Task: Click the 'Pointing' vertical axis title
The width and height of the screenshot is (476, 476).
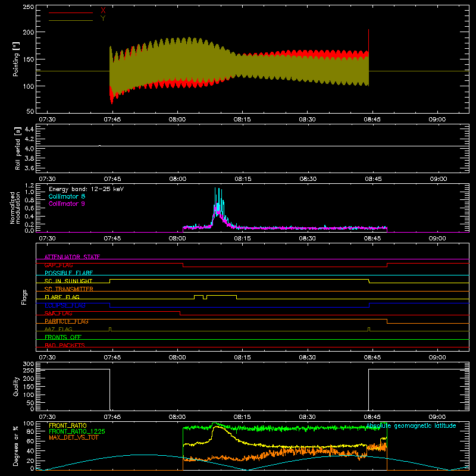Action: 16,59
